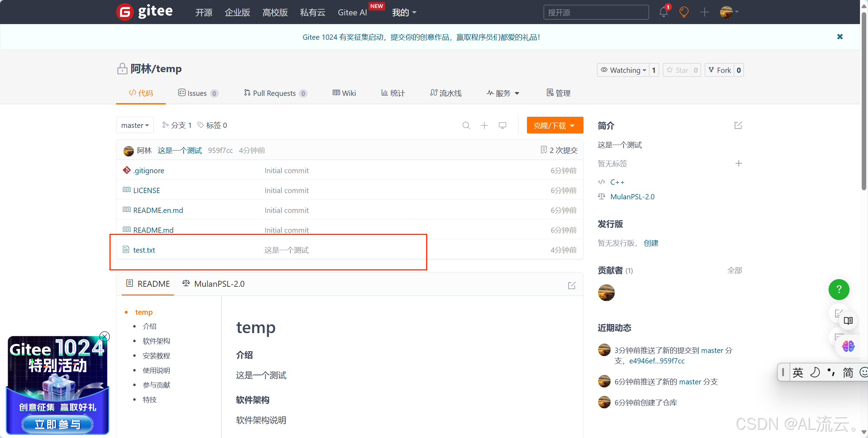Click the 搜开源 search input field

(596, 13)
